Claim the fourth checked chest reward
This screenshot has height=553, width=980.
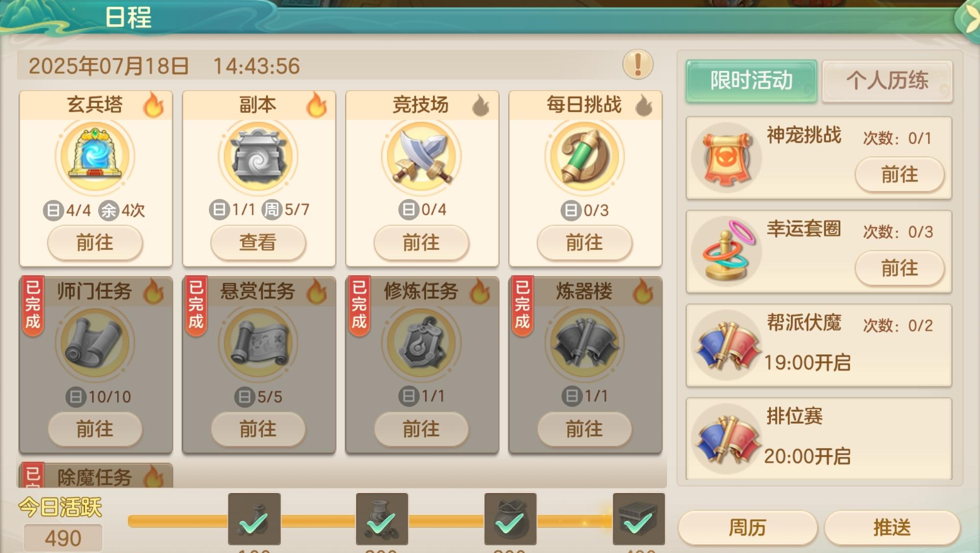pyautogui.click(x=639, y=518)
